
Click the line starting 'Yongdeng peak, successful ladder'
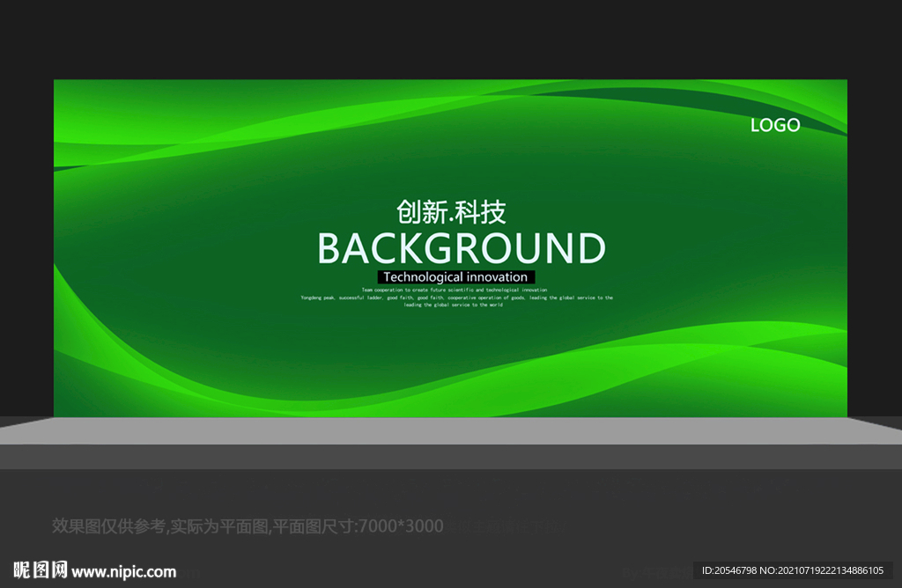[457, 298]
